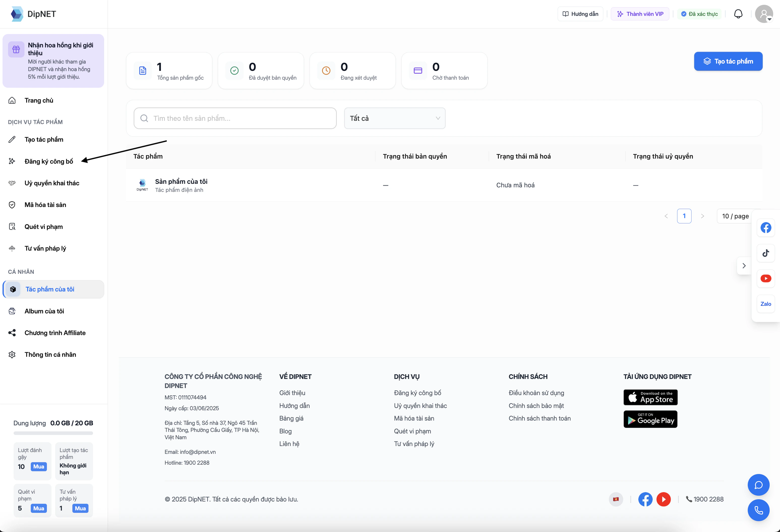
Task: Click the Dung lượng storage progress bar
Action: (x=53, y=433)
